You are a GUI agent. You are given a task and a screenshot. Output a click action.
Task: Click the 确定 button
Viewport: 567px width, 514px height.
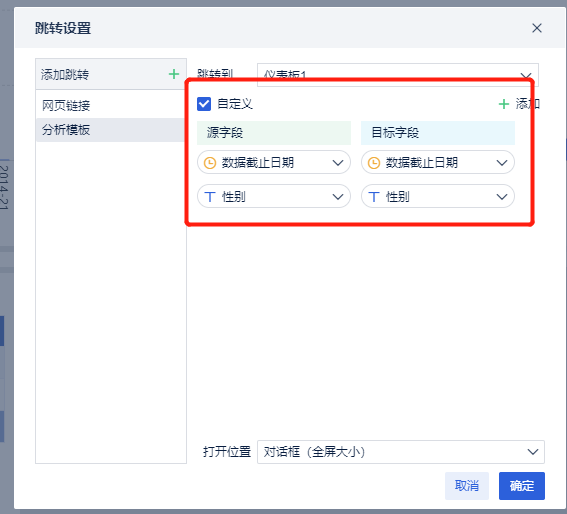pos(522,486)
